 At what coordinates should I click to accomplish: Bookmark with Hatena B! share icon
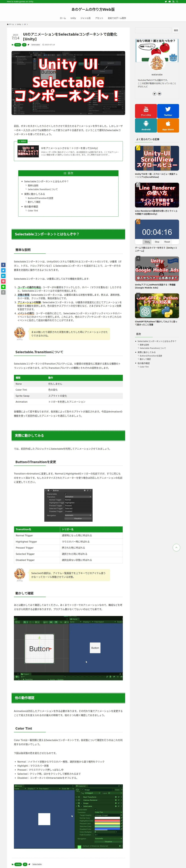(3, 276)
